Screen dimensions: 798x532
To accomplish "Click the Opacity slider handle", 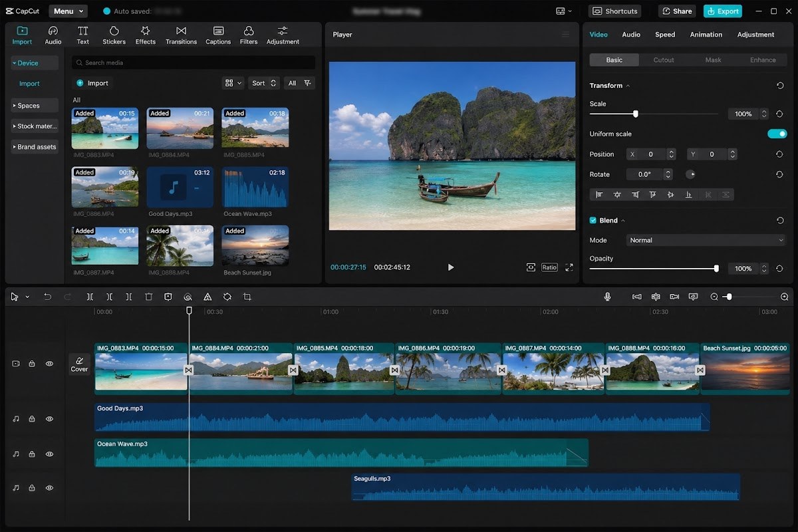I will pyautogui.click(x=716, y=269).
